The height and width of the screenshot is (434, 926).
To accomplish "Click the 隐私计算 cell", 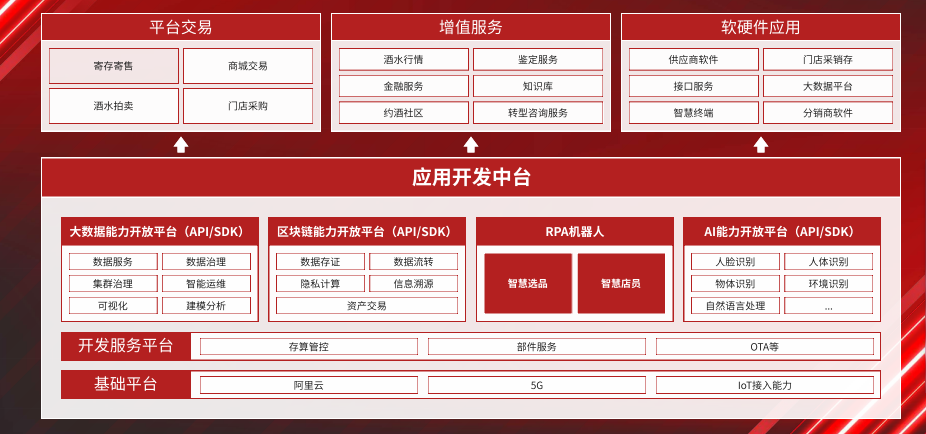I will pos(321,283).
